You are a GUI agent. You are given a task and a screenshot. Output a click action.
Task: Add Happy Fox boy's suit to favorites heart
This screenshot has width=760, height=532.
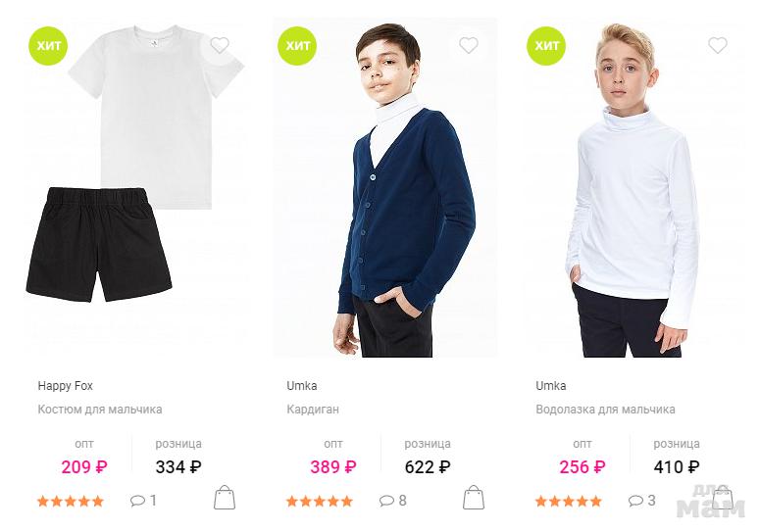[x=220, y=45]
